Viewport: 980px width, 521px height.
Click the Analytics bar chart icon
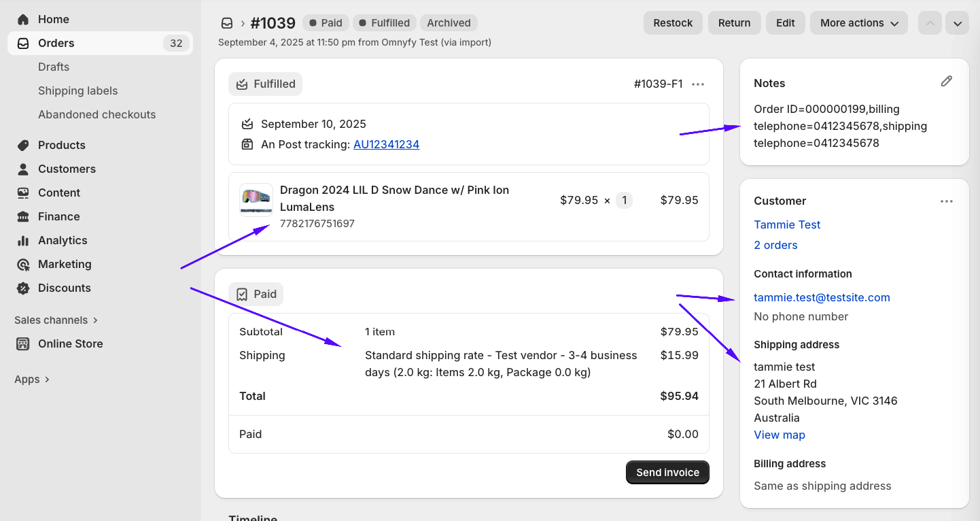(23, 240)
